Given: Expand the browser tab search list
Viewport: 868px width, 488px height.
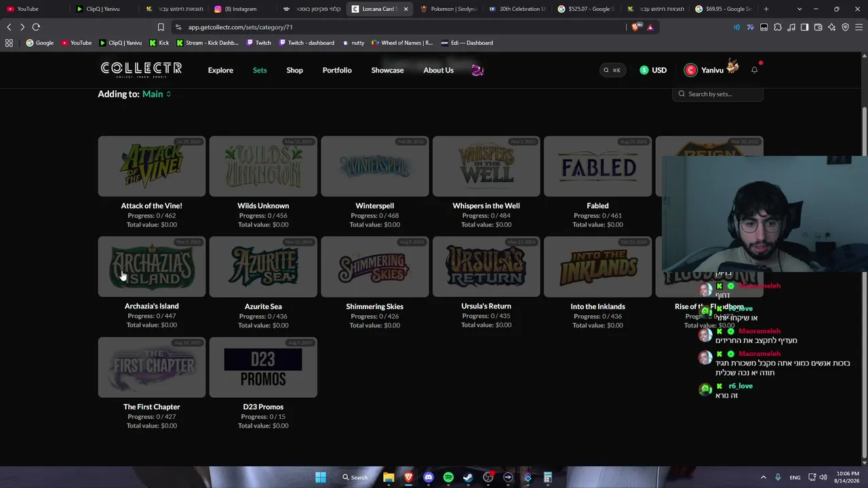Looking at the screenshot, I should click(800, 9).
